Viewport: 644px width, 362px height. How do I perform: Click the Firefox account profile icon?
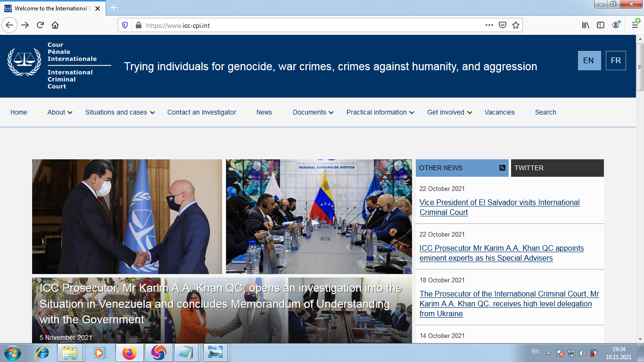(x=616, y=25)
